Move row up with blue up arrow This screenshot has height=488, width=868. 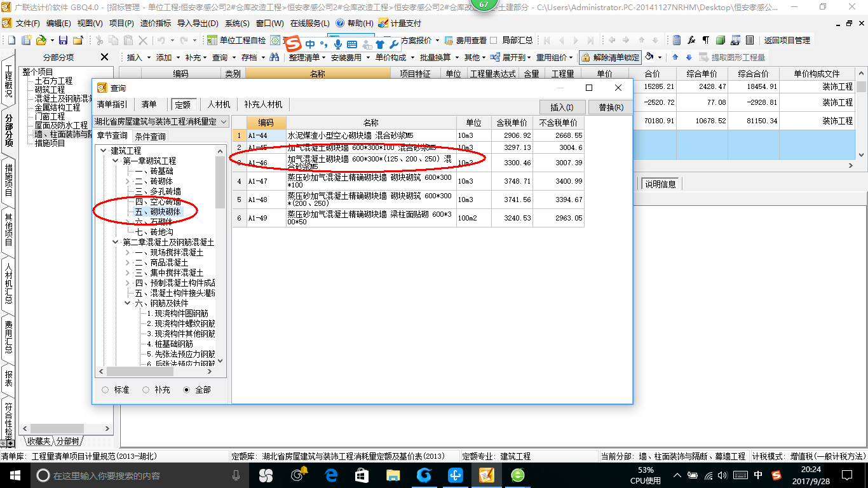tap(675, 57)
